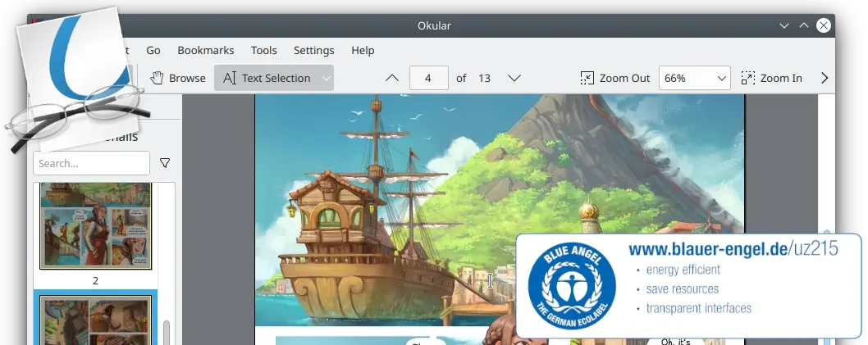Go to previous page with up chevron
Viewport: 868px width, 345px height.
click(x=392, y=78)
